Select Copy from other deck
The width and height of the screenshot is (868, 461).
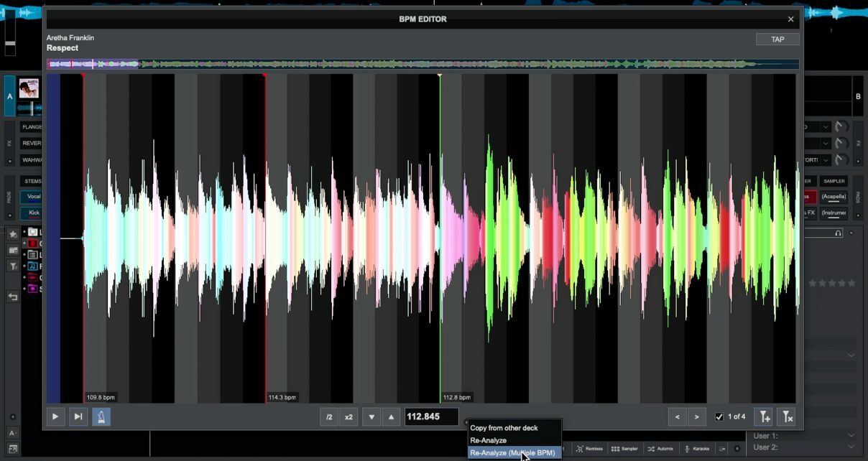pyautogui.click(x=504, y=428)
